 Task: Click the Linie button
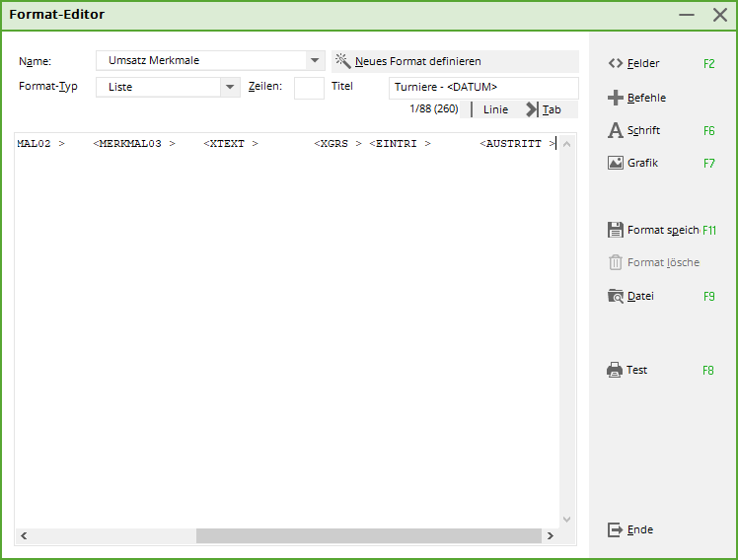click(495, 109)
